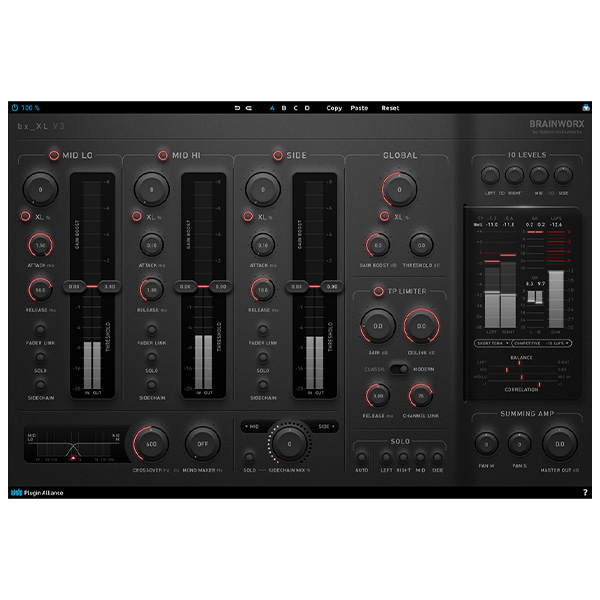Click the Solo Left button
This screenshot has height=600, width=600.
coord(386,457)
